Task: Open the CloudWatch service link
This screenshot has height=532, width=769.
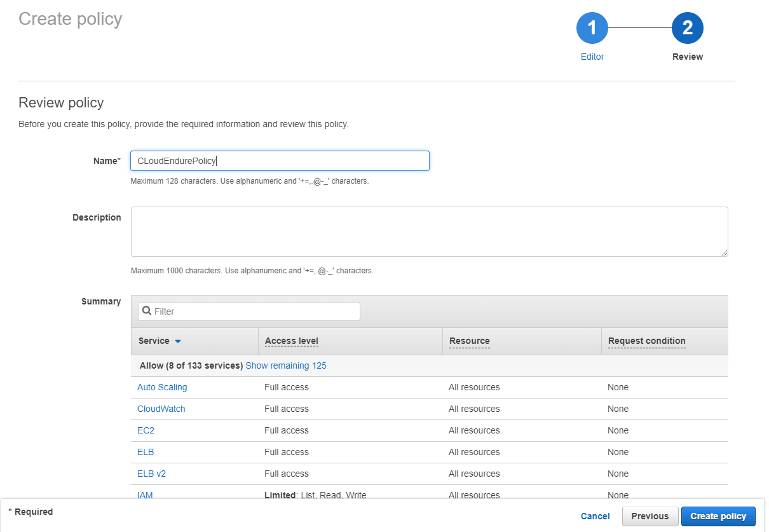Action: click(161, 409)
